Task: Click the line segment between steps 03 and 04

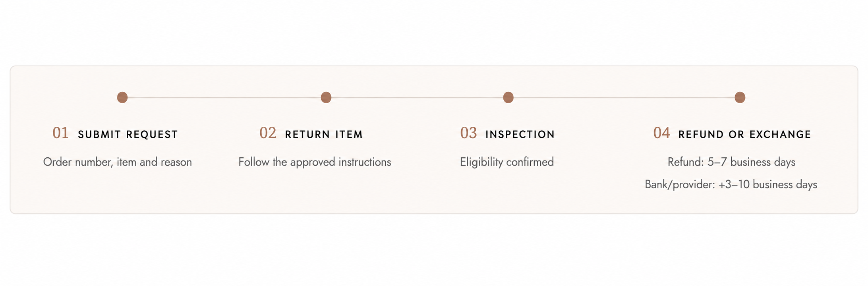Action: click(x=624, y=97)
